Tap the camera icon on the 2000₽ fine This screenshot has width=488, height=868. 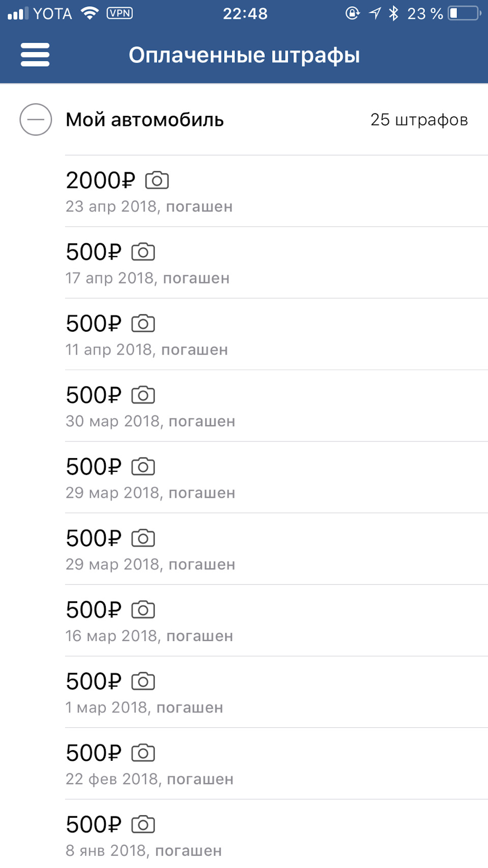pos(157,180)
